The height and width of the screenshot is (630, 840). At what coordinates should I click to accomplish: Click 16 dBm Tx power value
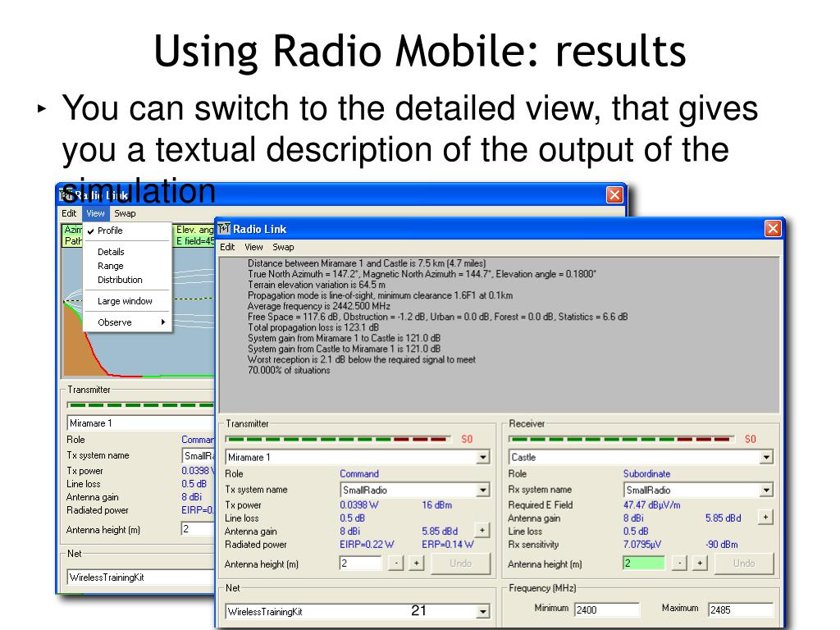[x=436, y=504]
